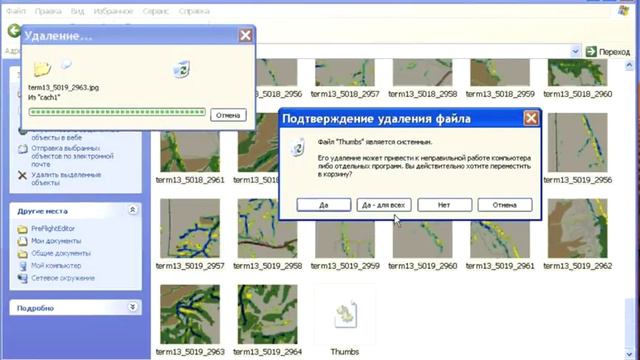Select thumbnail term13_5019_2959
640x360 pixels.
pos(345,240)
